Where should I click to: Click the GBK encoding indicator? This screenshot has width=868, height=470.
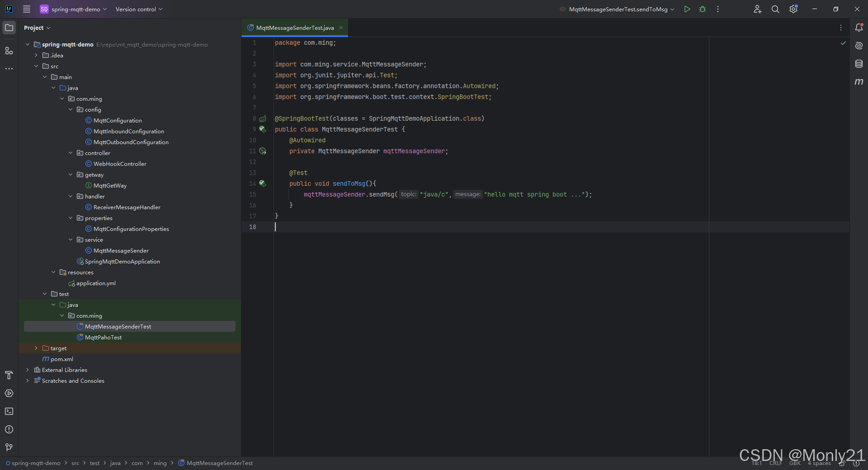pos(795,463)
